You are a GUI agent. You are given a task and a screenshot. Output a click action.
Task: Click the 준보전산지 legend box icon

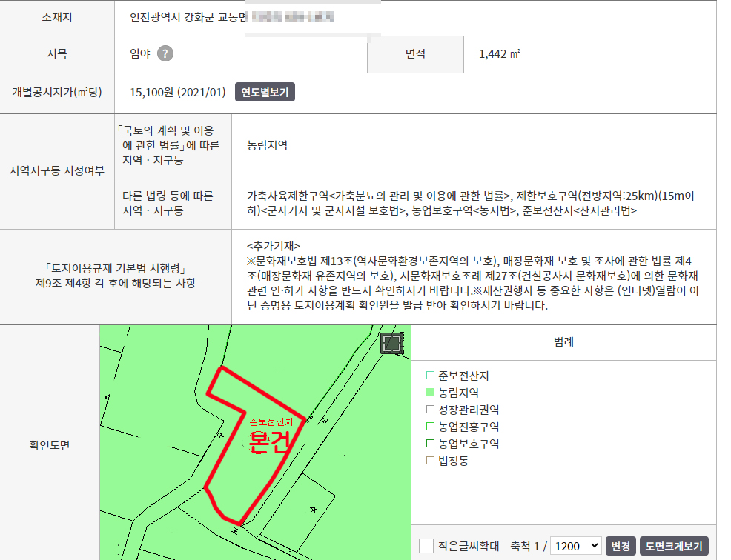click(x=430, y=376)
